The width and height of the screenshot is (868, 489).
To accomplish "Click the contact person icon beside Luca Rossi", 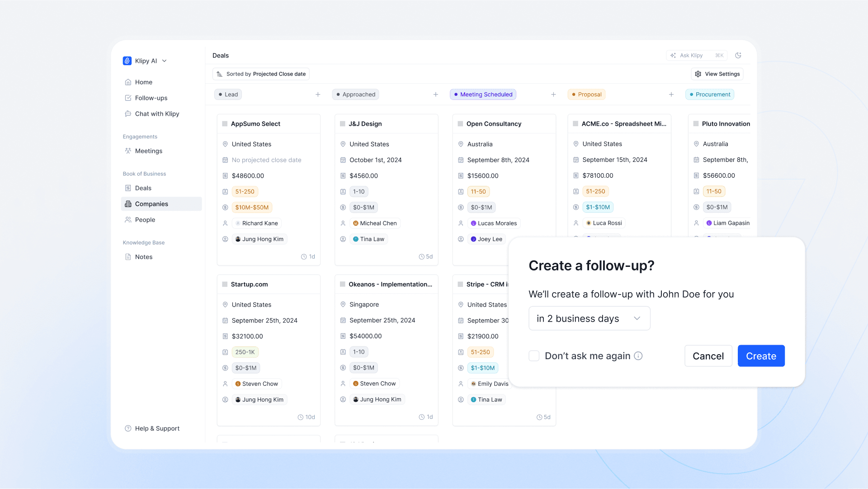I will click(x=576, y=223).
